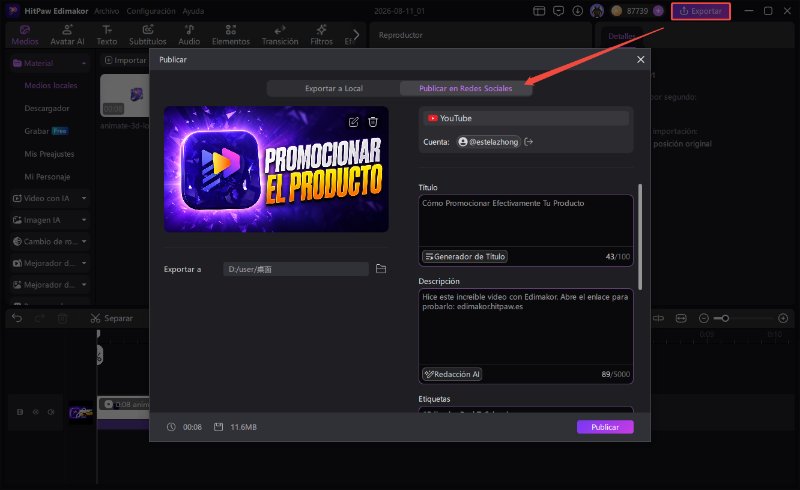The height and width of the screenshot is (490, 800).
Task: Open the download center icon in title bar
Action: pyautogui.click(x=578, y=11)
